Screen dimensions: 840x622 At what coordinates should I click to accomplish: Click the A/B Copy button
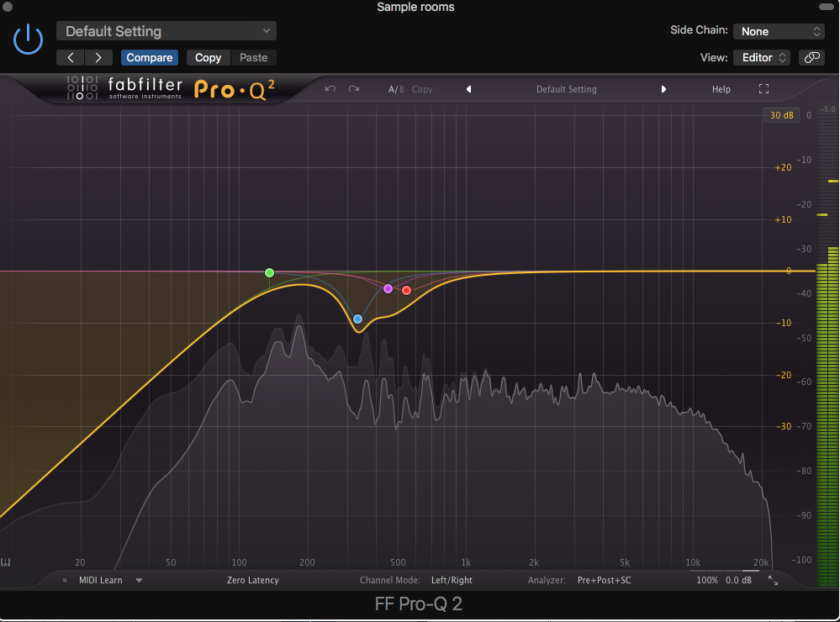coord(422,89)
